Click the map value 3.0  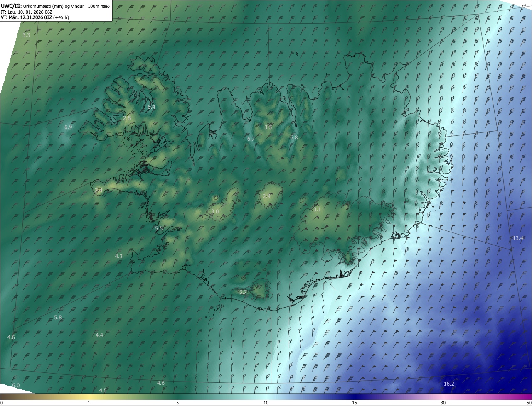[215, 211]
